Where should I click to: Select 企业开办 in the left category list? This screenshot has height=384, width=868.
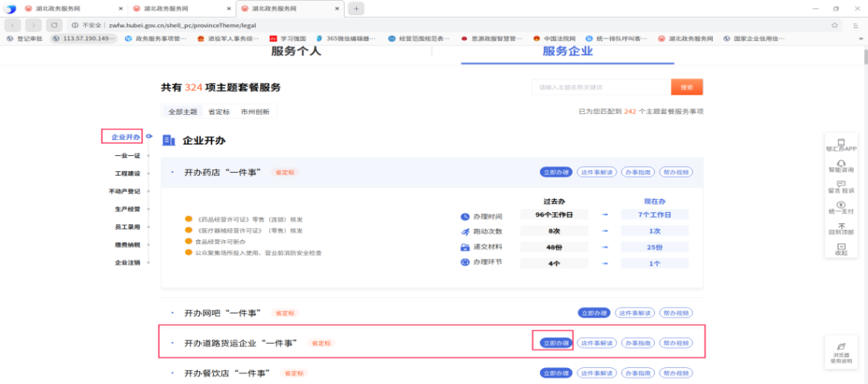click(x=125, y=137)
